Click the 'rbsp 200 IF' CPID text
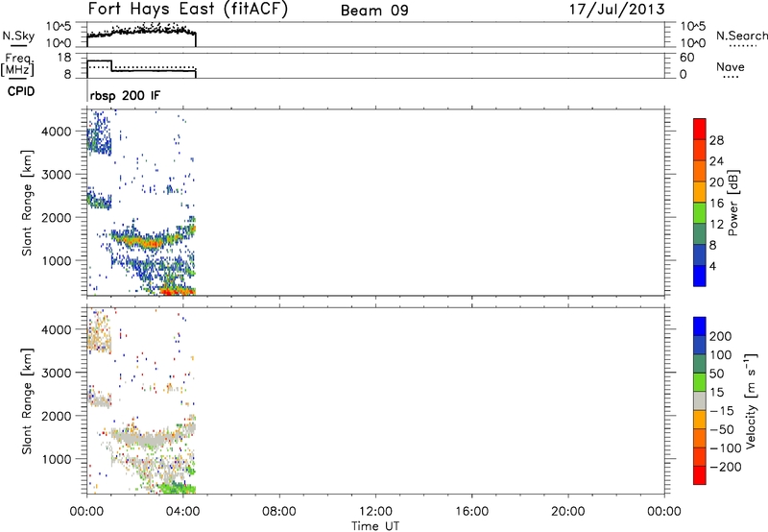This screenshot has height=532, width=768. [125, 95]
